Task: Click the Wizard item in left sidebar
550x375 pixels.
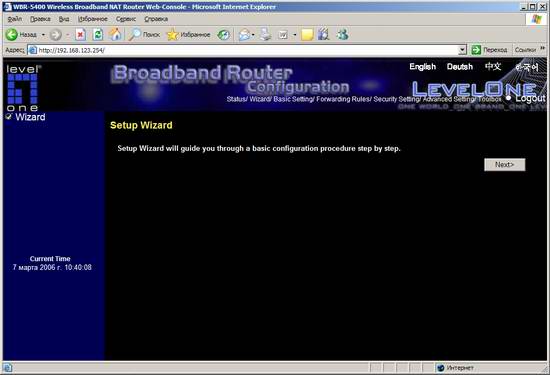Action: coord(30,117)
